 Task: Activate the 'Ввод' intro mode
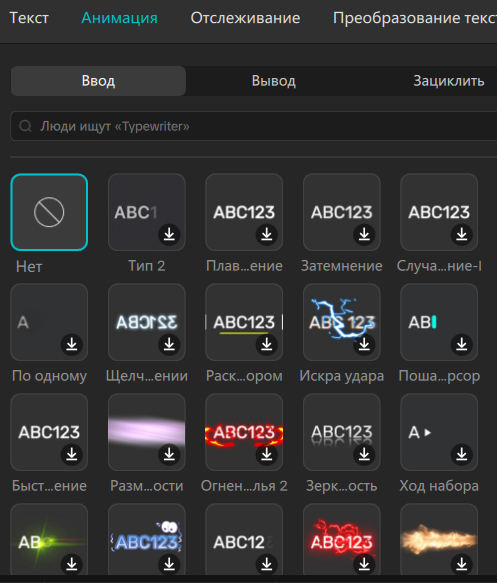tap(98, 81)
